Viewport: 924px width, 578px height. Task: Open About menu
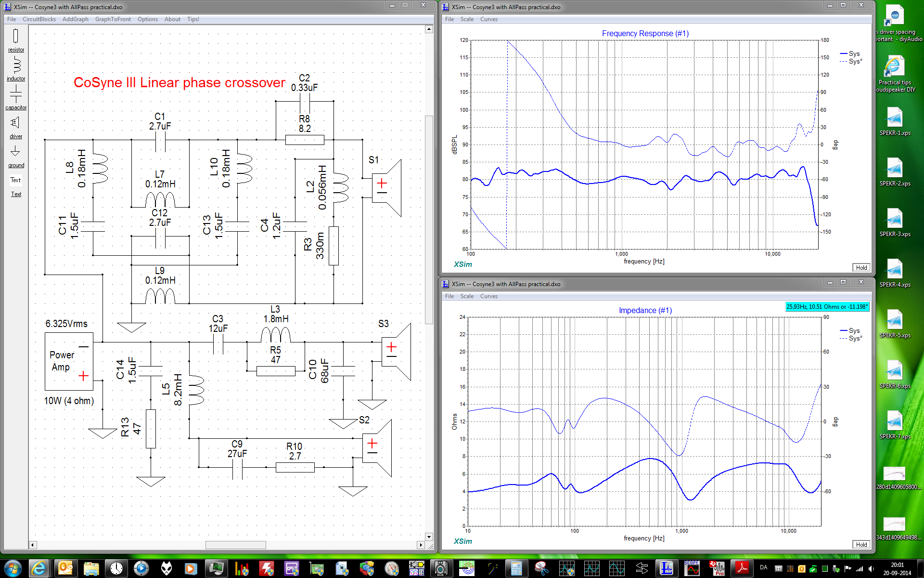[x=172, y=19]
